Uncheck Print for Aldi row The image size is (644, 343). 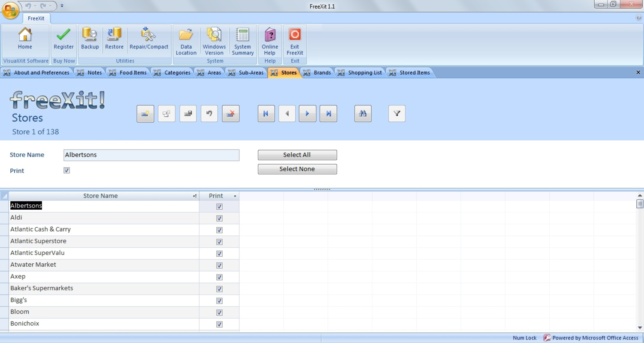219,218
